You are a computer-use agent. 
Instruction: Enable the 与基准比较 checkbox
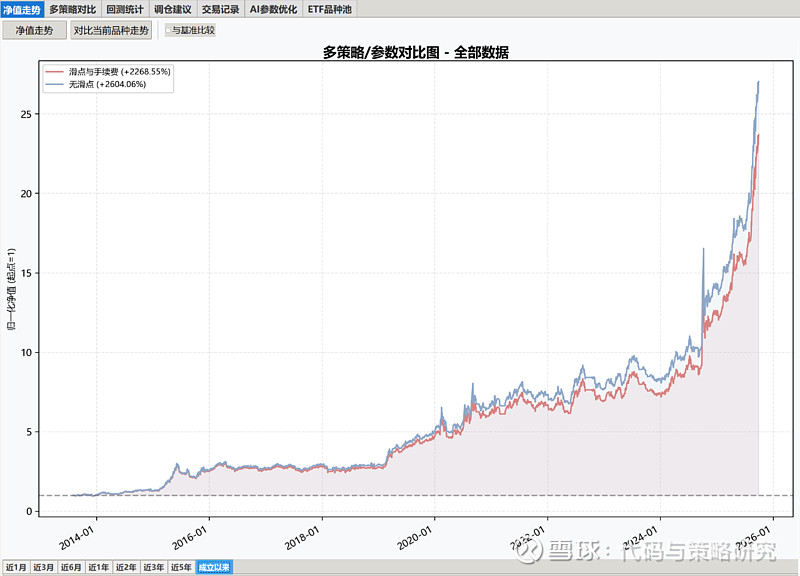point(169,30)
